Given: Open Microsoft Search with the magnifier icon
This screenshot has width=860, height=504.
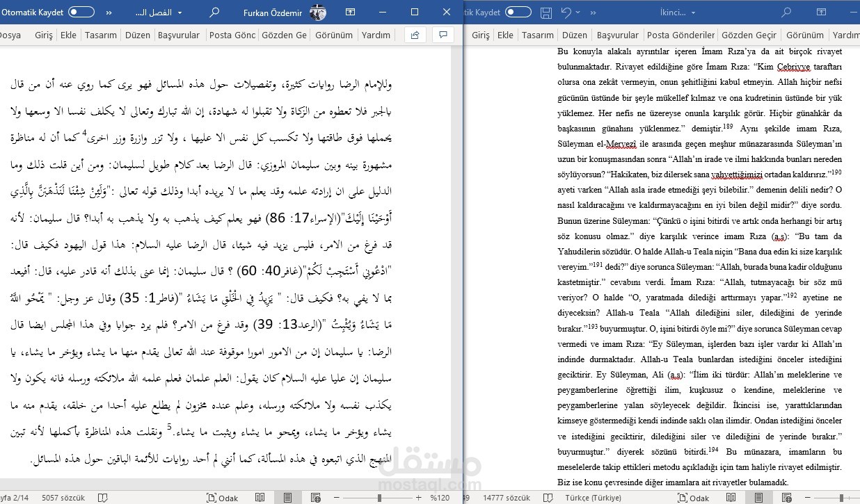Looking at the screenshot, I should pyautogui.click(x=214, y=12).
